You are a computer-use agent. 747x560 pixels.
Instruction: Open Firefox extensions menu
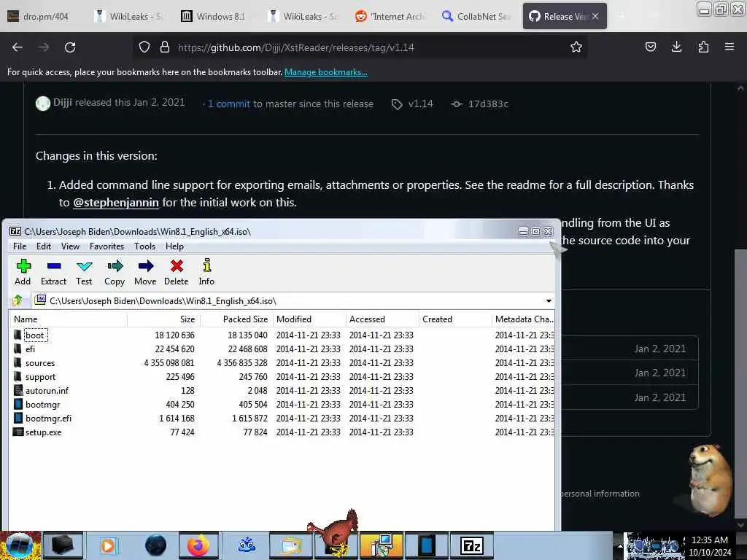(x=703, y=47)
